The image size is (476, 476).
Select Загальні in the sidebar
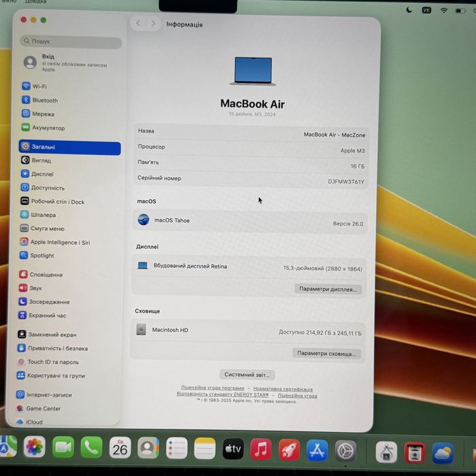tap(69, 147)
